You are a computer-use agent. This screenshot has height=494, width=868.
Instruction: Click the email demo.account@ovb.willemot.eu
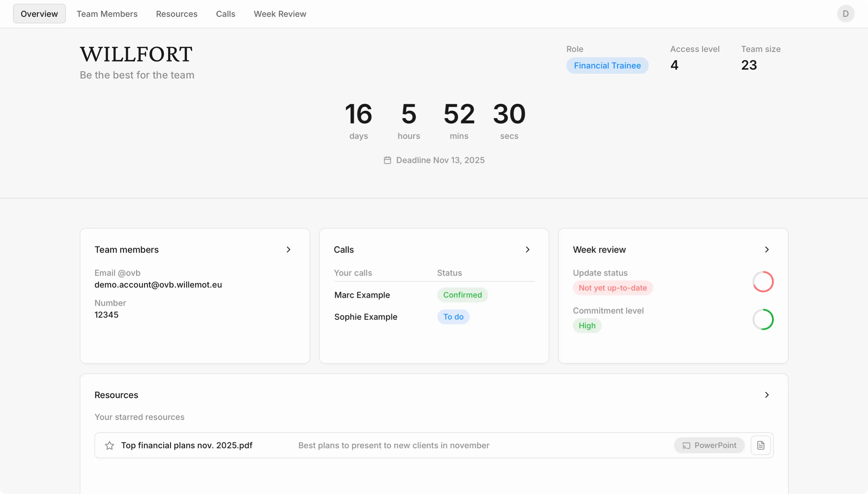tap(158, 285)
